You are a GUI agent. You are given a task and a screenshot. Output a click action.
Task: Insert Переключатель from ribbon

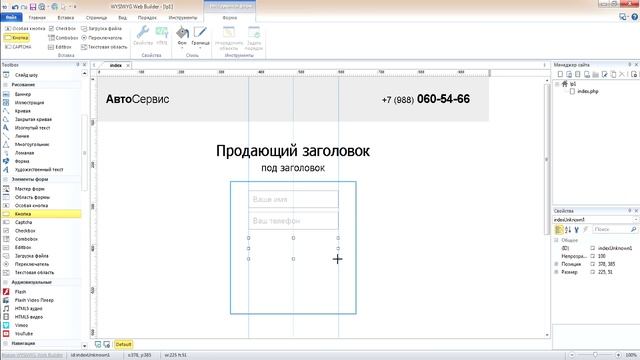click(102, 38)
